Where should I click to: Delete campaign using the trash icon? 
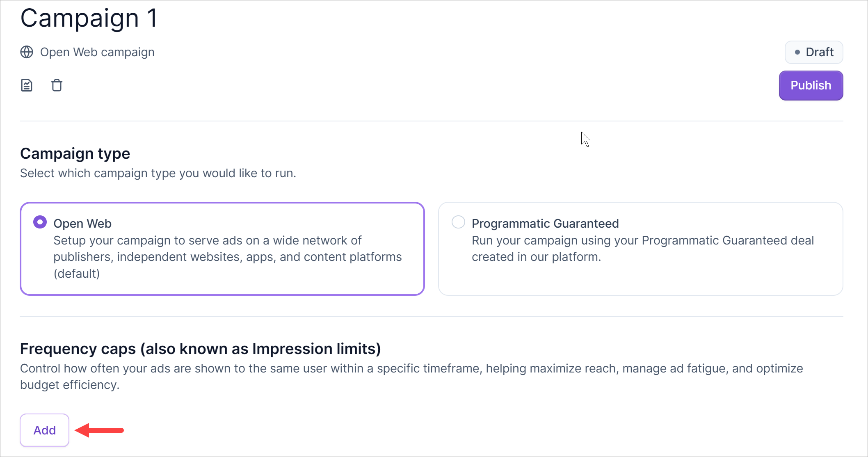pyautogui.click(x=57, y=85)
